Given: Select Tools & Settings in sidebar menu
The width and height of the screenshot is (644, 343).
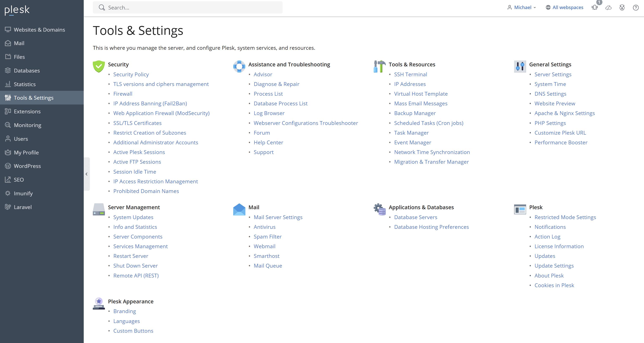Looking at the screenshot, I should (42, 98).
